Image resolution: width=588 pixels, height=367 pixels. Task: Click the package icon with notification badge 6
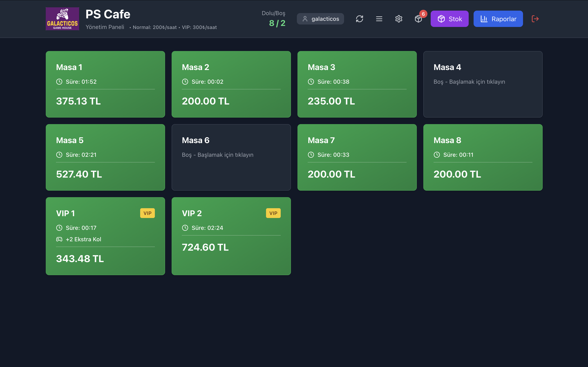tap(418, 19)
